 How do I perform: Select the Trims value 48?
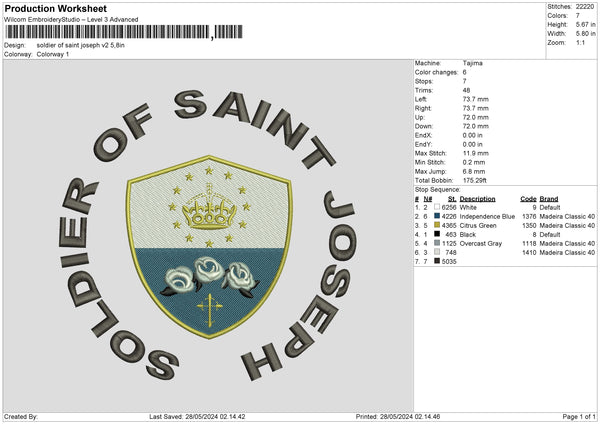[x=466, y=90]
